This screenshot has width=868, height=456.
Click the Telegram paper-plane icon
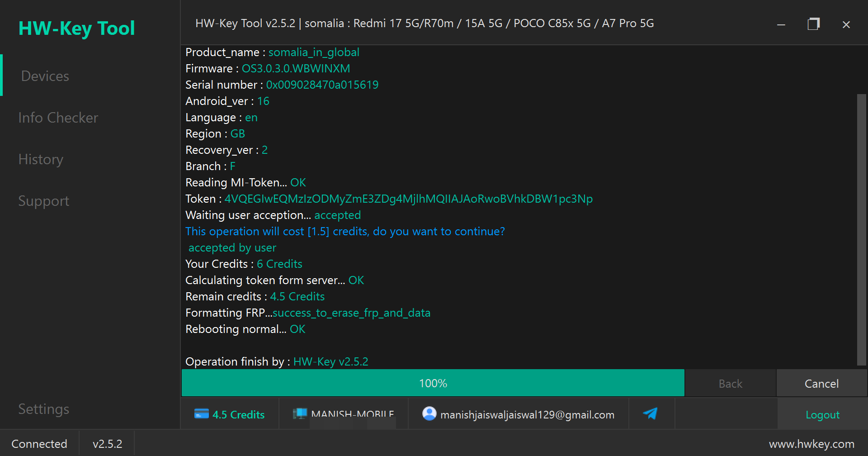650,413
